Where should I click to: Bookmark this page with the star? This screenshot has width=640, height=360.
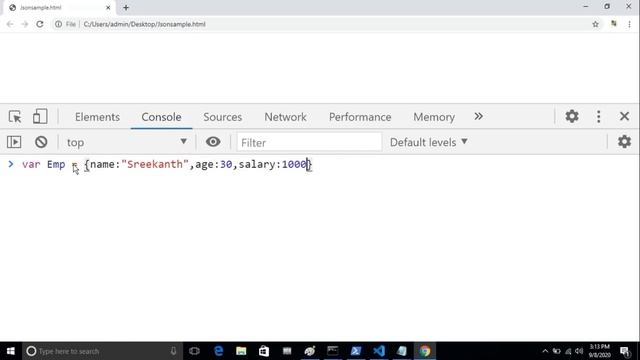point(596,24)
